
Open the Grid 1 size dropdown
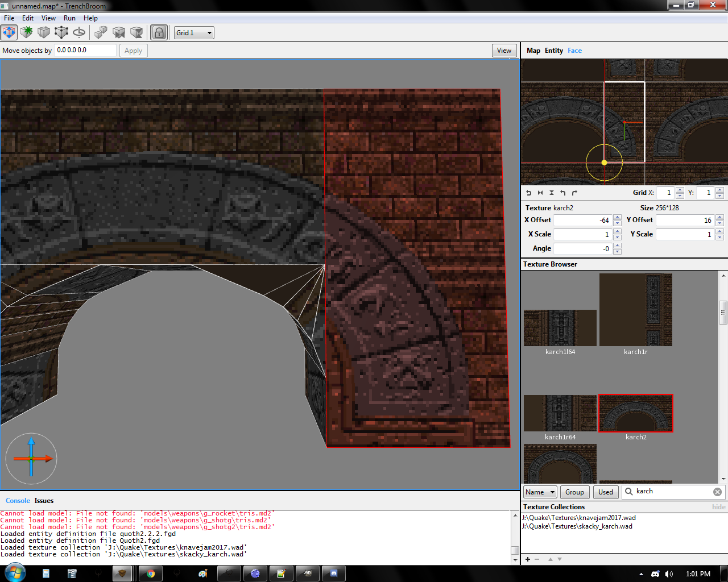[194, 33]
